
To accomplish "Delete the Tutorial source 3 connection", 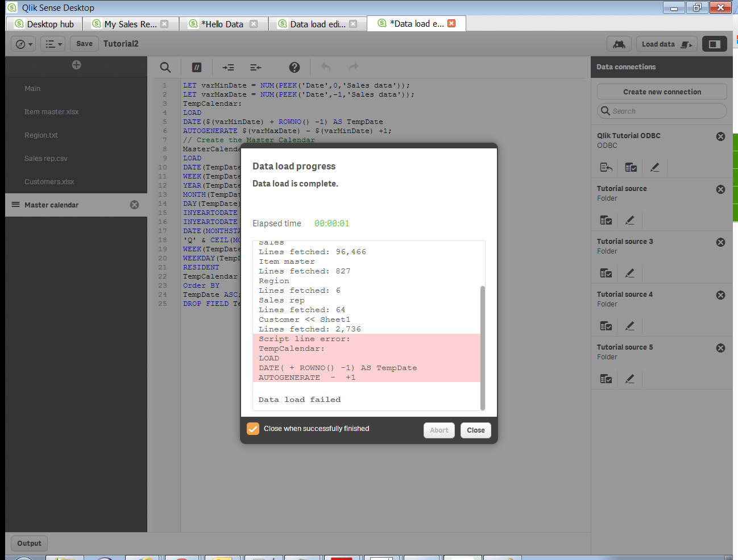I will click(720, 242).
